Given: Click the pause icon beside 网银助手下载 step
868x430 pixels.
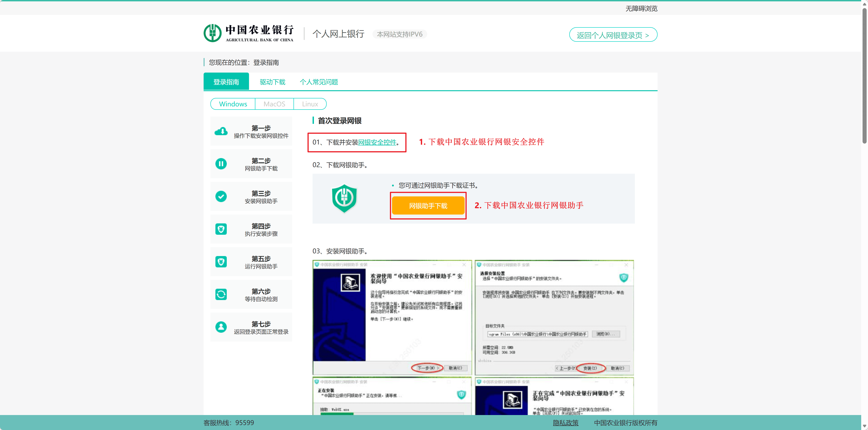Looking at the screenshot, I should click(221, 164).
